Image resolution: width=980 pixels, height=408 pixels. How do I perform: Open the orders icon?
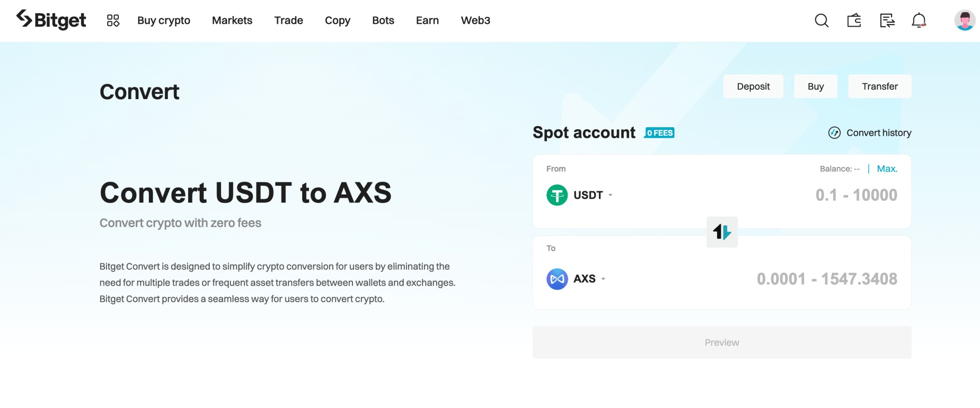[x=887, y=20]
